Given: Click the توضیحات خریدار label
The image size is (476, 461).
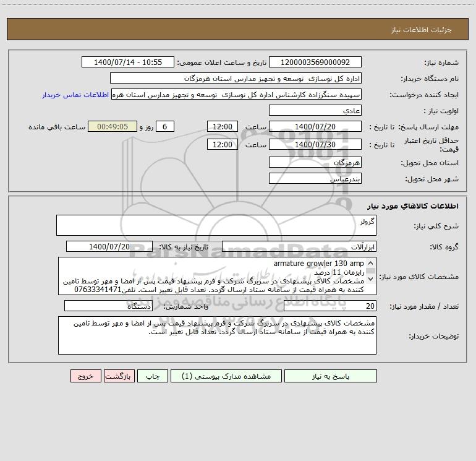Looking at the screenshot, I should 433,336.
